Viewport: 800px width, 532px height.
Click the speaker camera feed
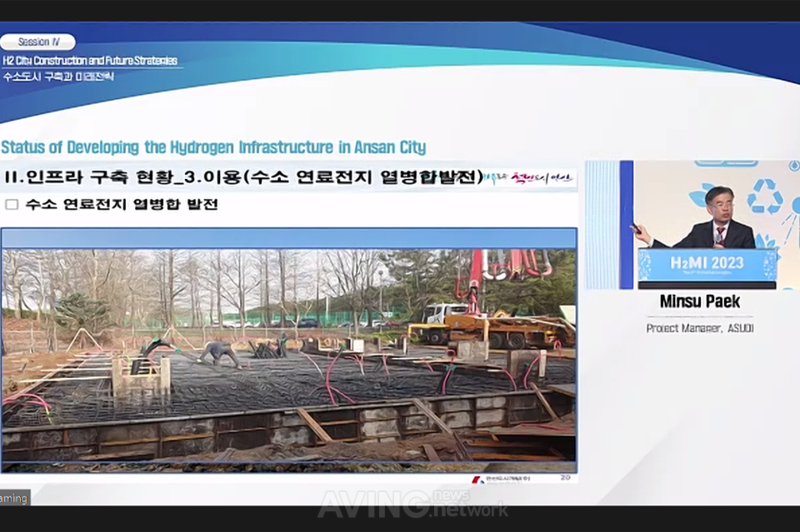[x=692, y=225]
